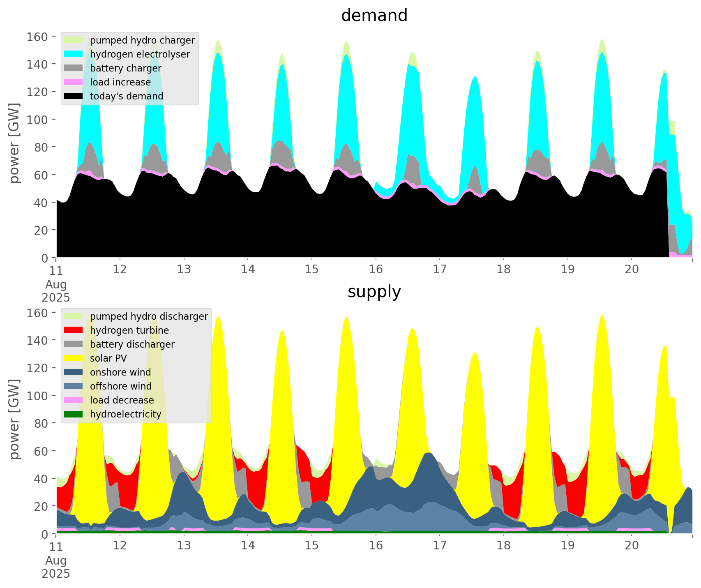This screenshot has width=701, height=588.
Task: Click the cyan hydrogen electrolyser legend swatch
Action: click(x=74, y=54)
